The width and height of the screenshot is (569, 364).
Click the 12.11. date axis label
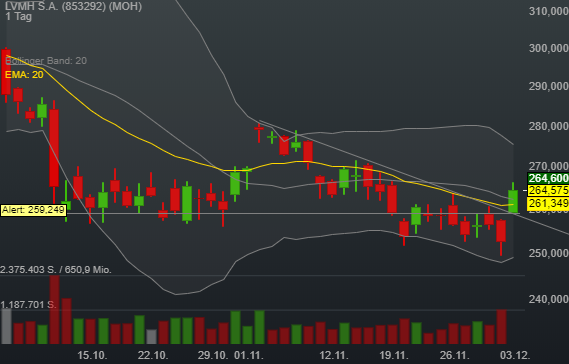tap(334, 355)
